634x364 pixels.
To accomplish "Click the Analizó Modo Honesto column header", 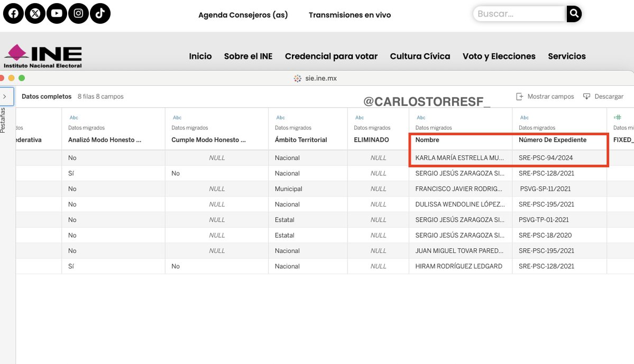I will (x=105, y=140).
